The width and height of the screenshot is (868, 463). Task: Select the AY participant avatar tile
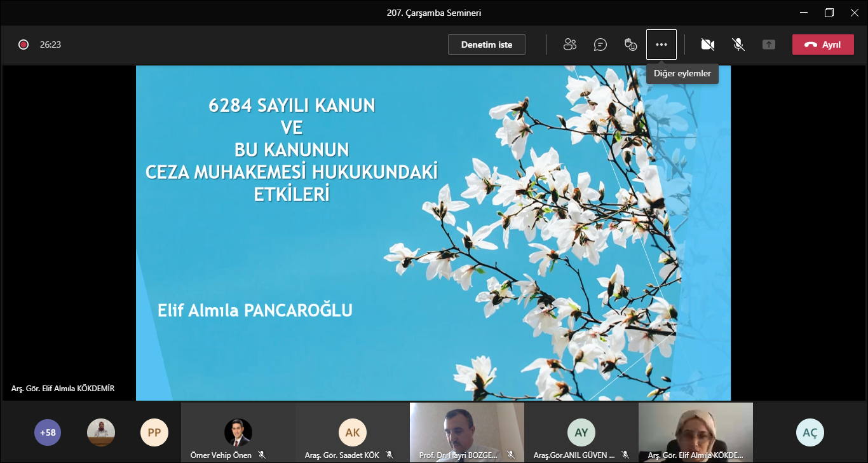pyautogui.click(x=581, y=432)
